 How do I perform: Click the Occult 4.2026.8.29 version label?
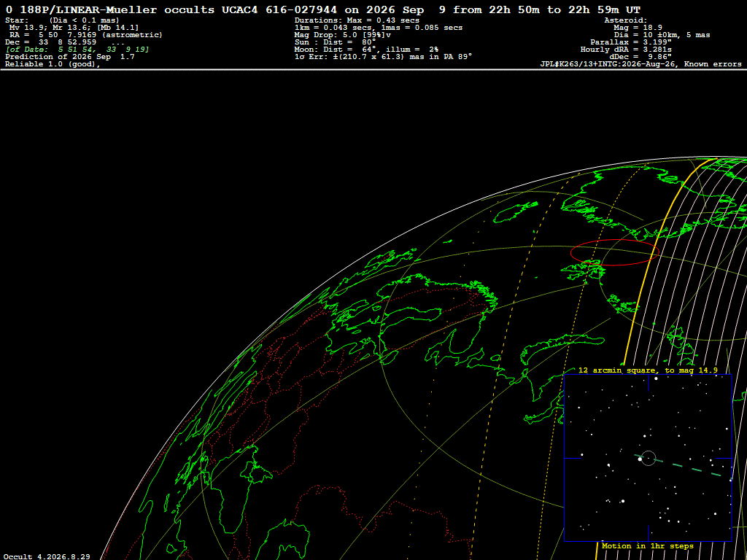(47, 556)
